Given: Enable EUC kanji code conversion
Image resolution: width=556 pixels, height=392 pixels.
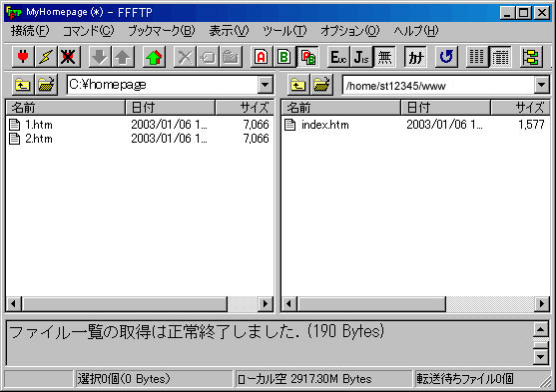Looking at the screenshot, I should coord(338,57).
